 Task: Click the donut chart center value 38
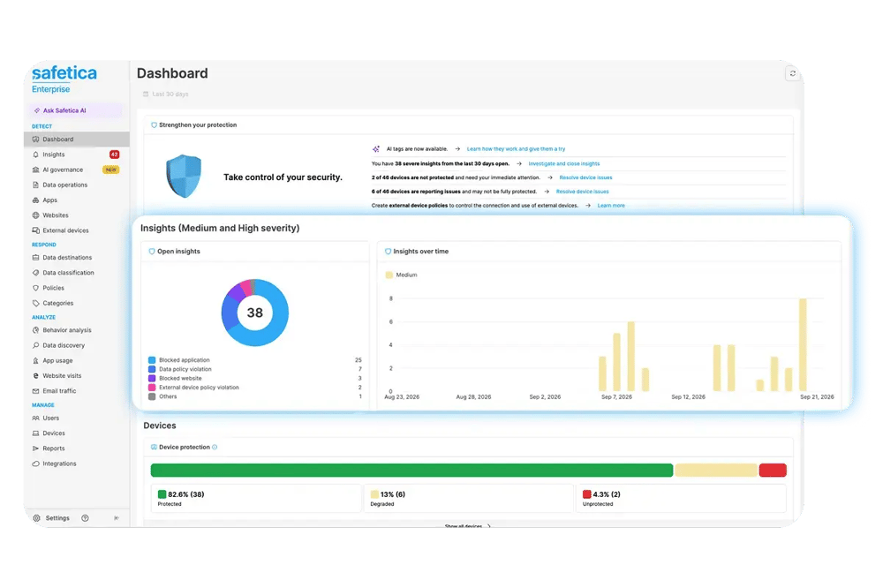coord(255,313)
